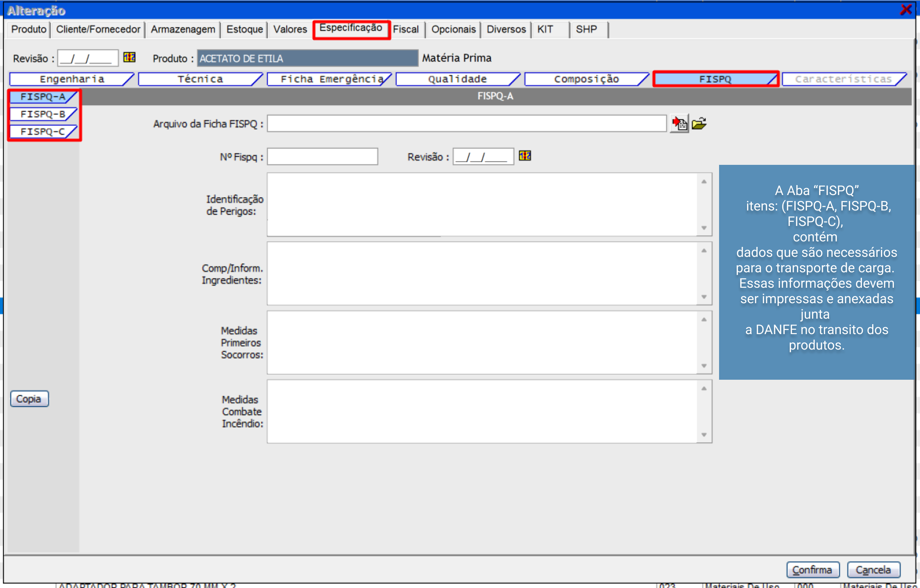Open the Composição section tab
The image size is (920, 588).
586,79
